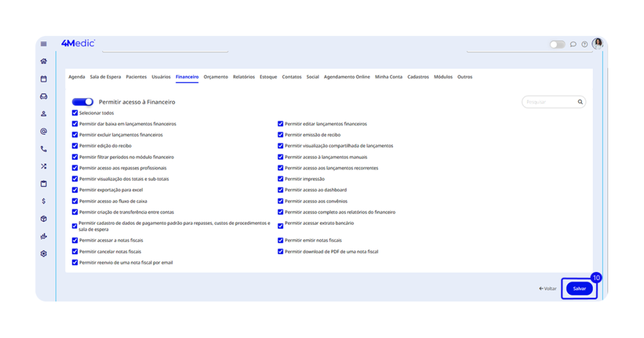This screenshot has height=338, width=644.
Task: Switch to the Relatórios tab
Action: pos(243,77)
